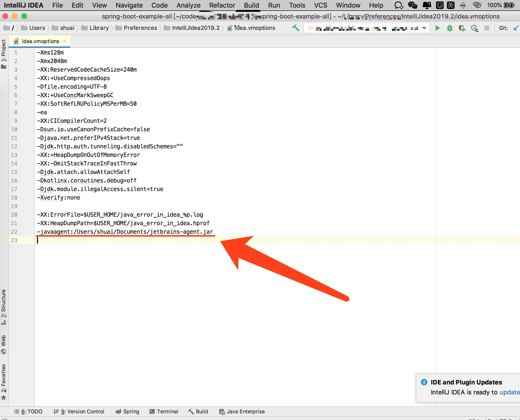Select the Build menu item
Viewport: 520px width, 420px height.
tap(250, 5)
